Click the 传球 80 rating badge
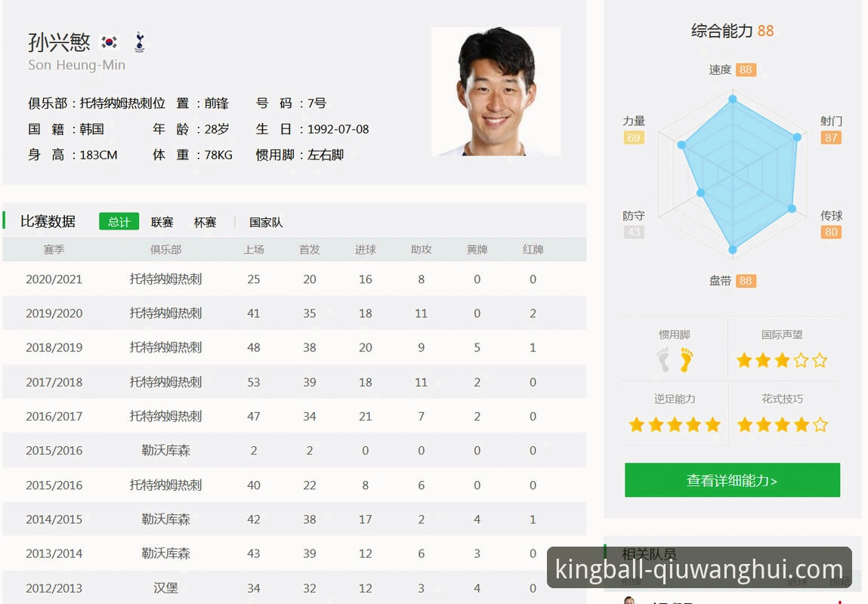 pyautogui.click(x=831, y=232)
